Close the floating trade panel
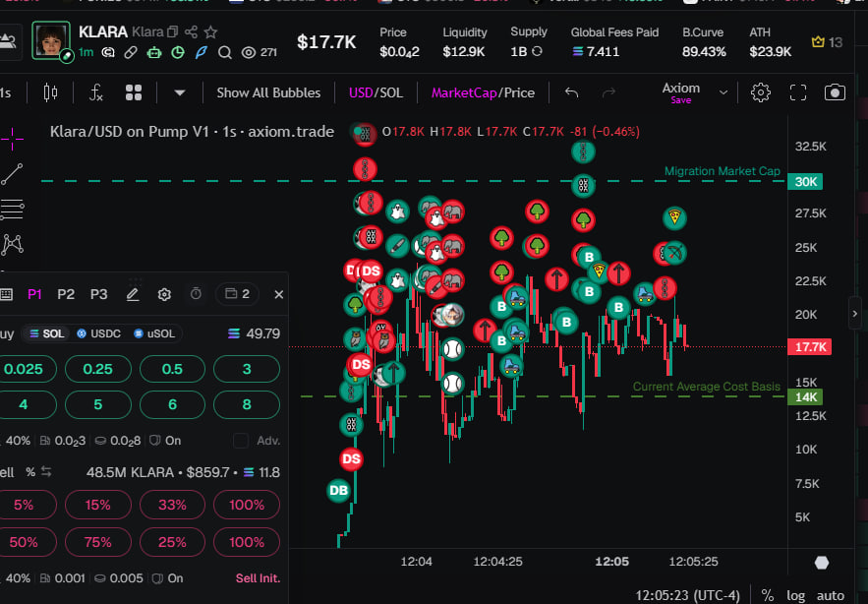 tap(278, 294)
